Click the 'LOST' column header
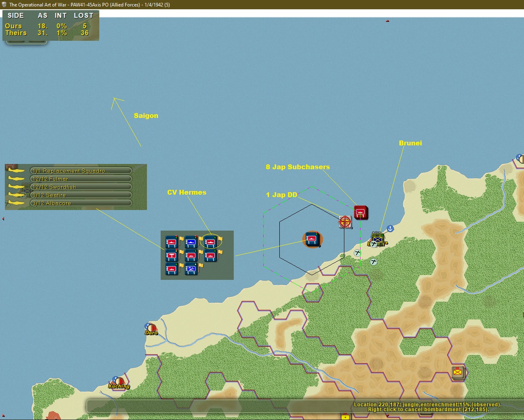524x420 pixels. point(84,15)
